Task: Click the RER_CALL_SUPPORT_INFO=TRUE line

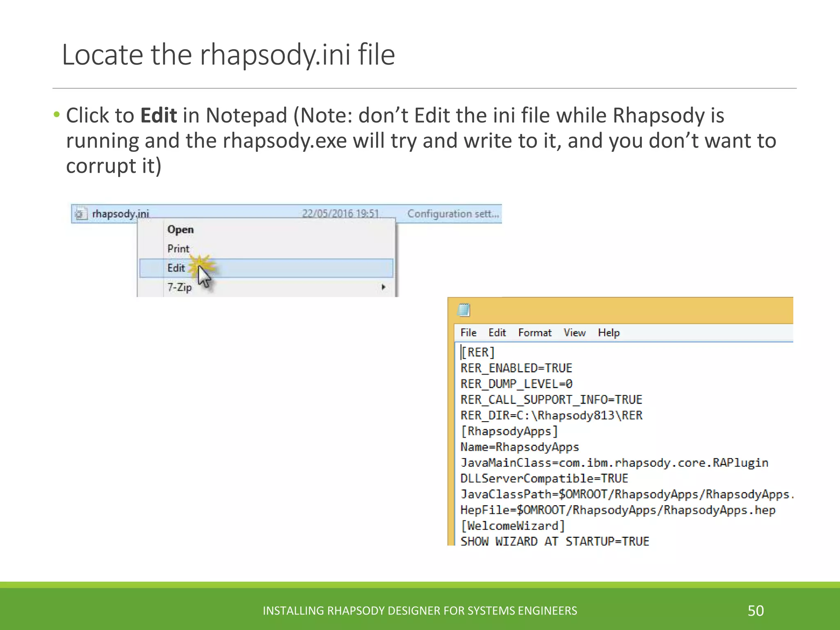Action: point(551,399)
